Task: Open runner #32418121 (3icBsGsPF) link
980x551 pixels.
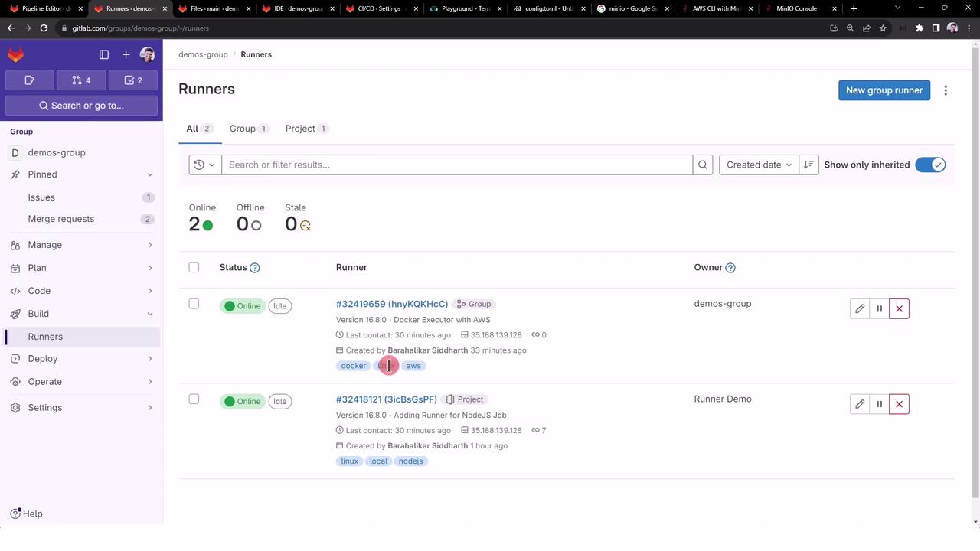Action: pyautogui.click(x=387, y=399)
